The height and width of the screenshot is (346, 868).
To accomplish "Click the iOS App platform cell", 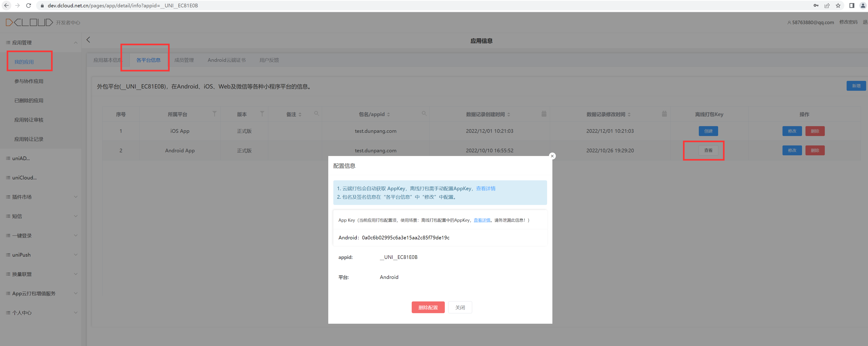I will (x=180, y=131).
